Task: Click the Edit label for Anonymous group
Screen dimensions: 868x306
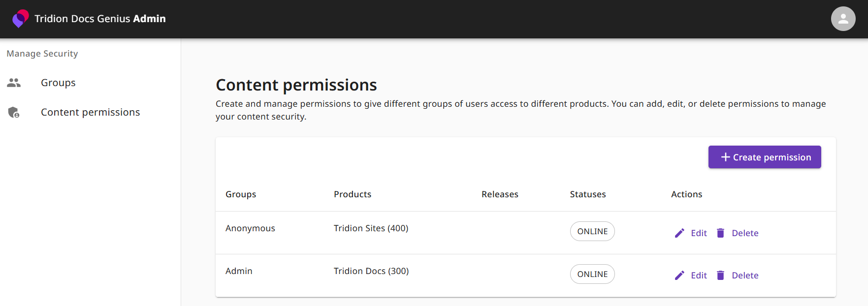Action: 699,233
